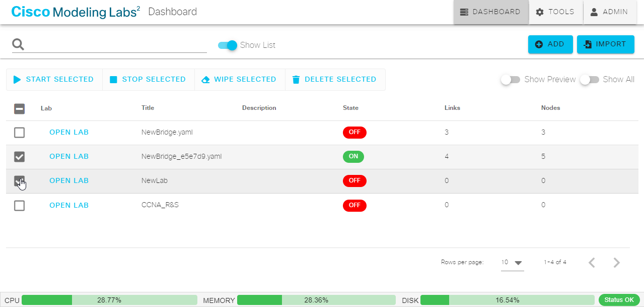Click the OFF state badge of CCNA_R&S
The image size is (644, 307).
coord(354,205)
